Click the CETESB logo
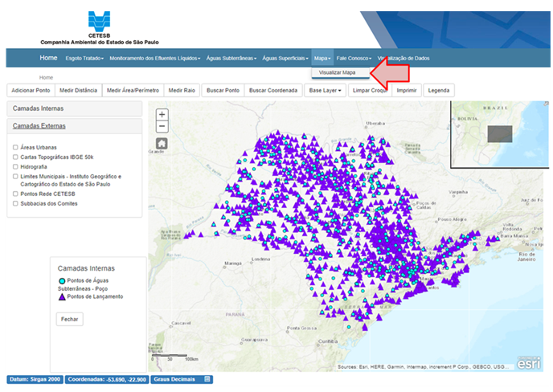Screen dimensions: 553x392 (100, 22)
